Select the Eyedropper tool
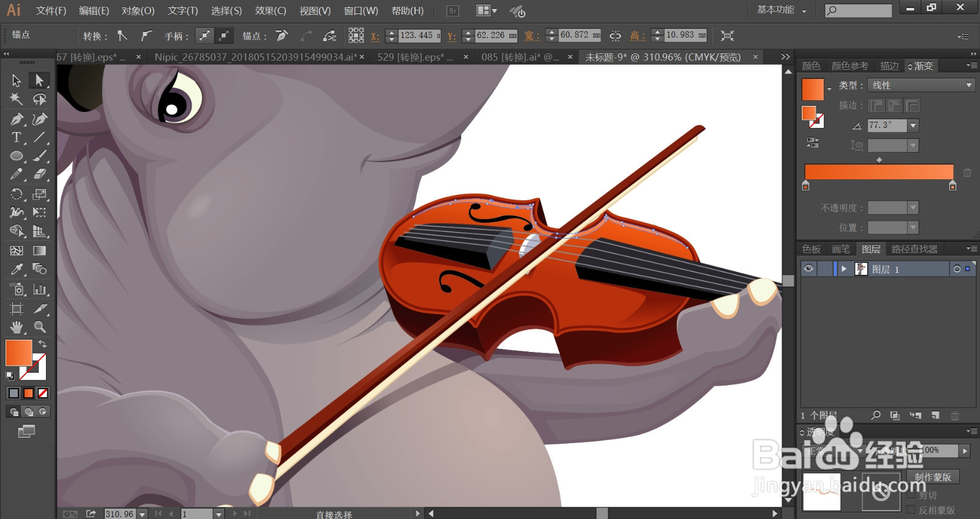The image size is (980, 519). pos(17,269)
